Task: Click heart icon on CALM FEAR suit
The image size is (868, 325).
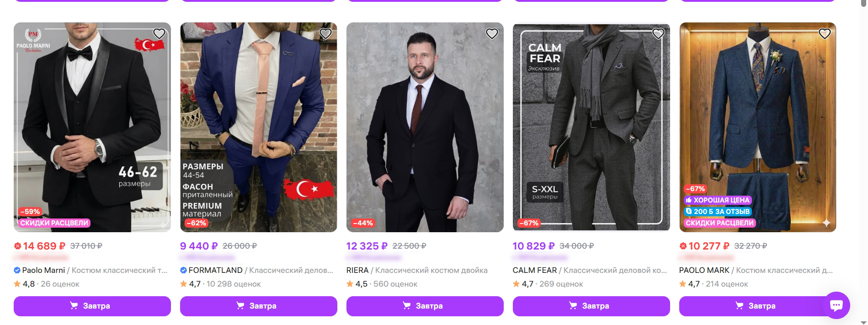Action: (658, 34)
